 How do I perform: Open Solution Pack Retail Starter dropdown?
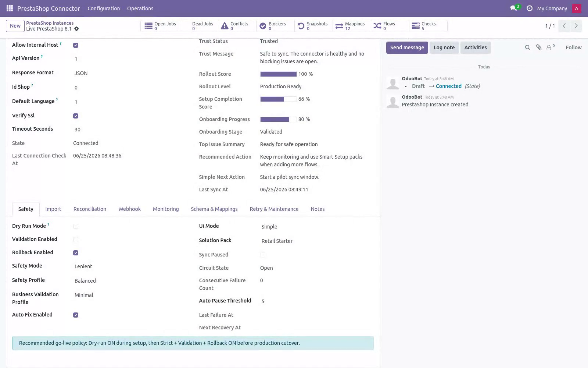[x=317, y=241]
